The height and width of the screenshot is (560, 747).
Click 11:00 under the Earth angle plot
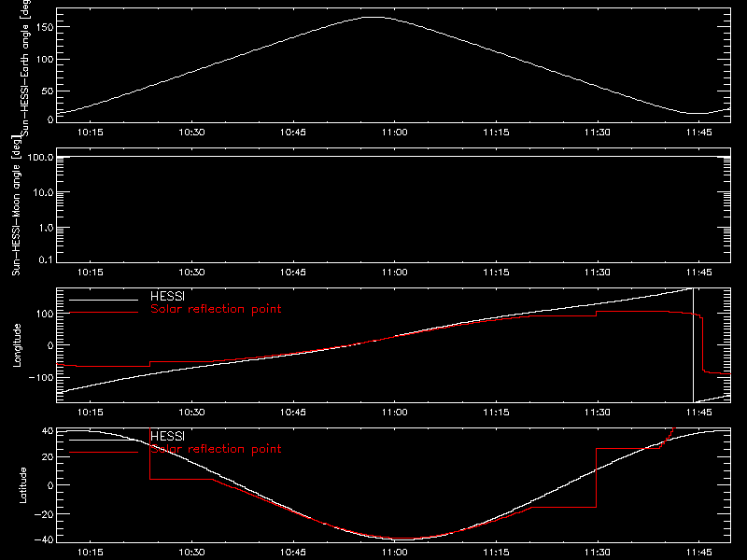click(394, 133)
